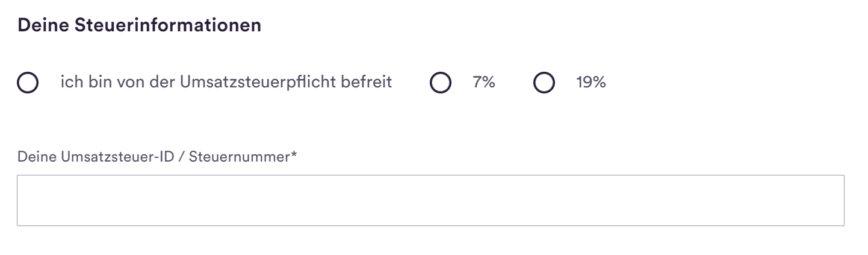
Task: Click the Umsatzsteuer-ID / Steuernummer input field
Action: click(x=430, y=201)
